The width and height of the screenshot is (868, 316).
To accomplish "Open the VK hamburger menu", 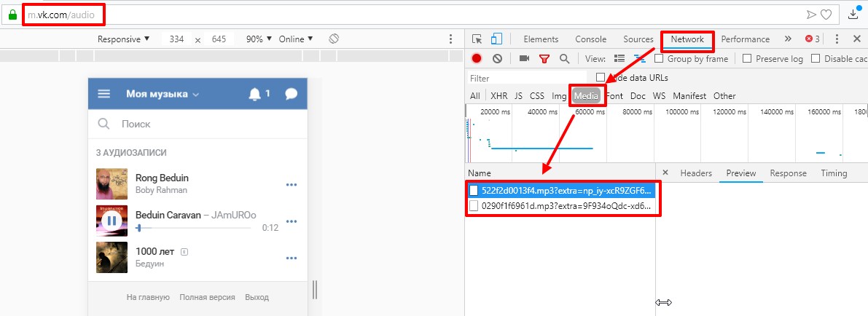I will pos(104,94).
